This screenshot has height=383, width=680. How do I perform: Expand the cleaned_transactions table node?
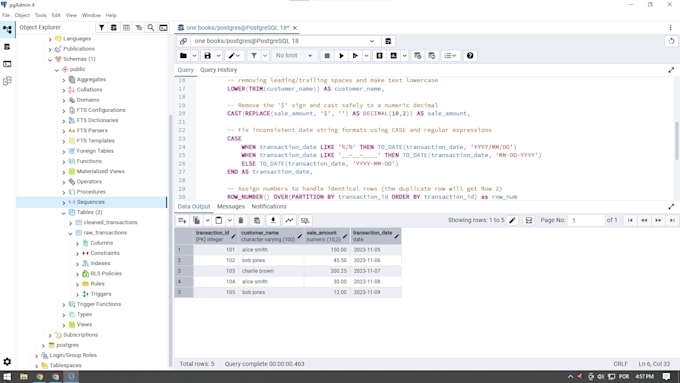(x=70, y=223)
